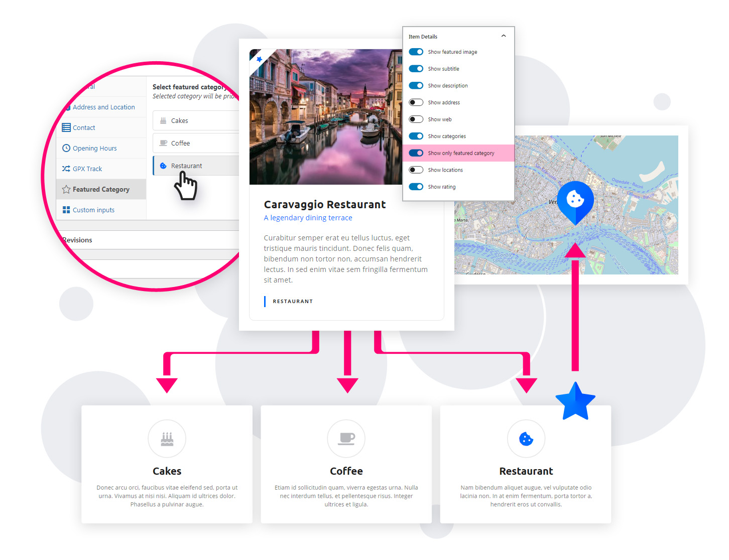The height and width of the screenshot is (560, 729).
Task: Click 'Select featured category' heading text
Action: click(189, 87)
